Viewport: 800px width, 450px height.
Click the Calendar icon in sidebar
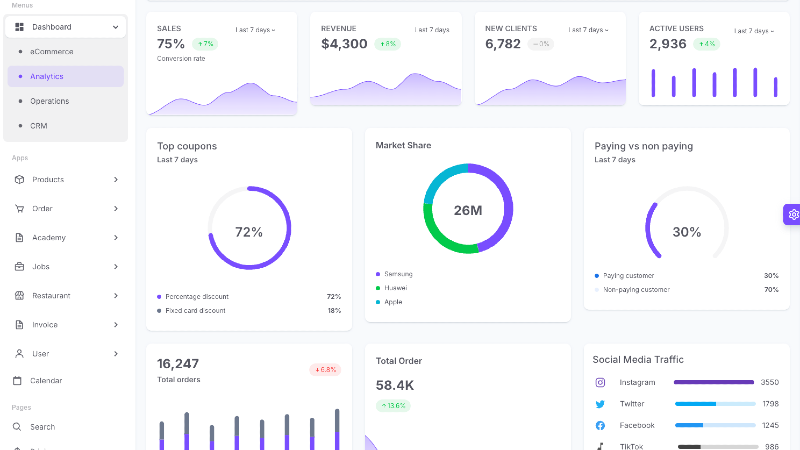click(19, 381)
